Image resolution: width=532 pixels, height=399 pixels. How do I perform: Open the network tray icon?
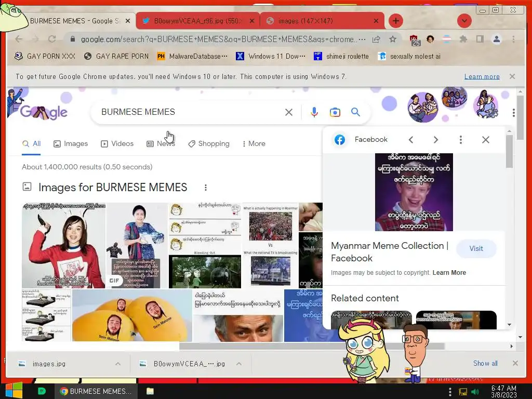point(463,392)
